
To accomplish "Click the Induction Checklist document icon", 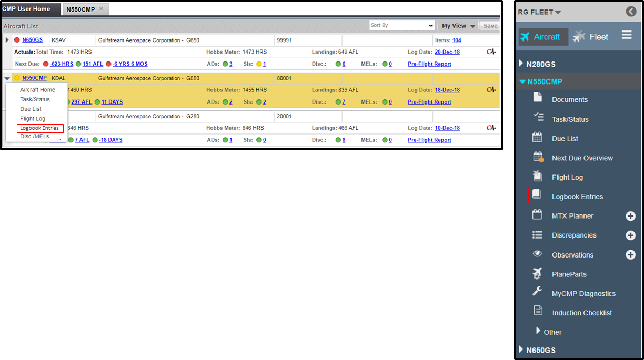I will pos(537,312).
